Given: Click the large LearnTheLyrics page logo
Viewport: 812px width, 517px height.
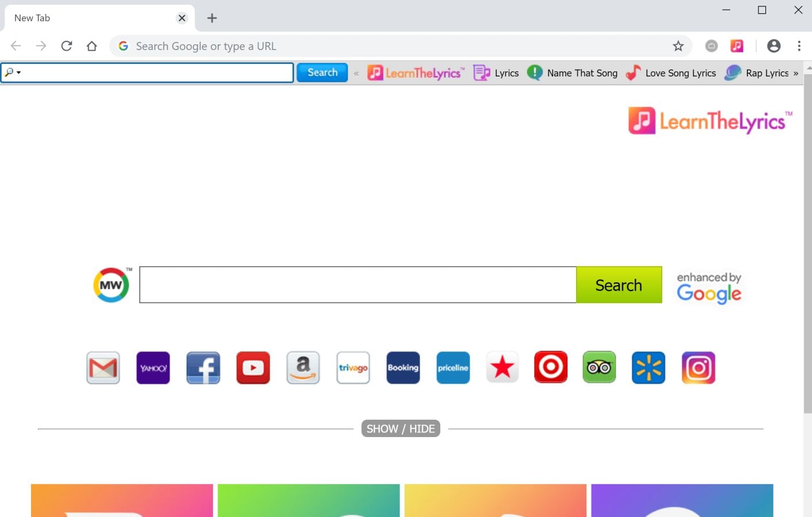Looking at the screenshot, I should click(x=710, y=121).
